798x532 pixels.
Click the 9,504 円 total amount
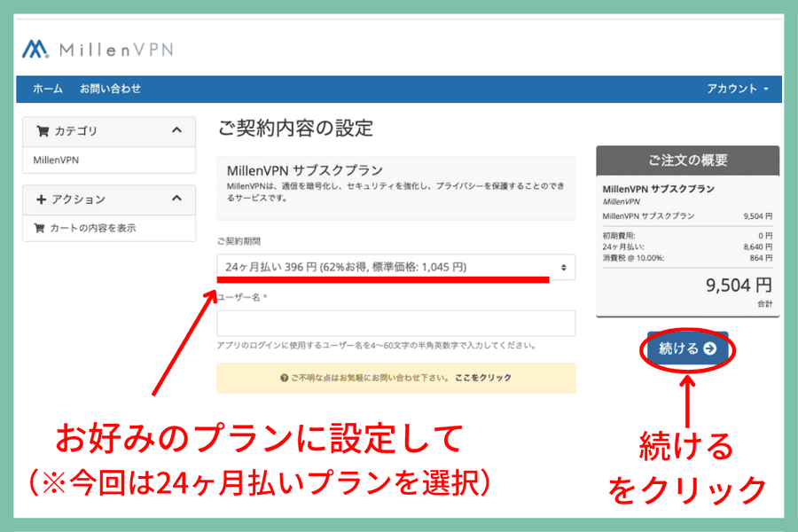point(739,286)
